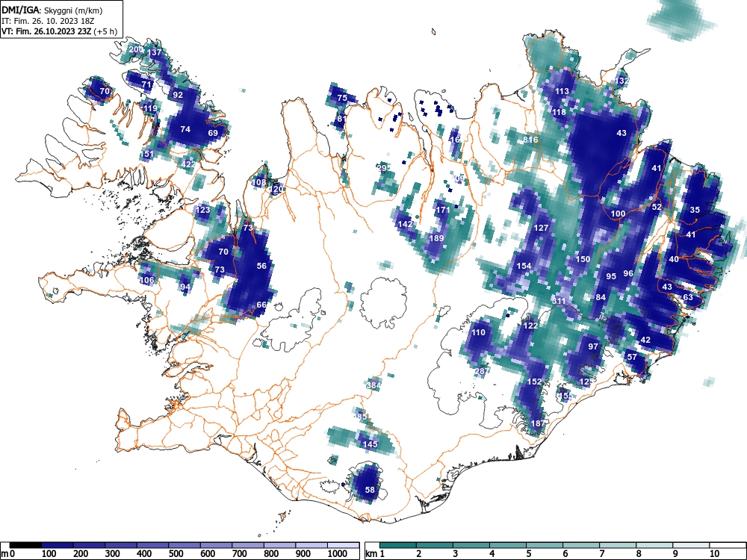Click the white swatch right of km 10
Viewport: 747px width, 560px height.
pyautogui.click(x=728, y=545)
